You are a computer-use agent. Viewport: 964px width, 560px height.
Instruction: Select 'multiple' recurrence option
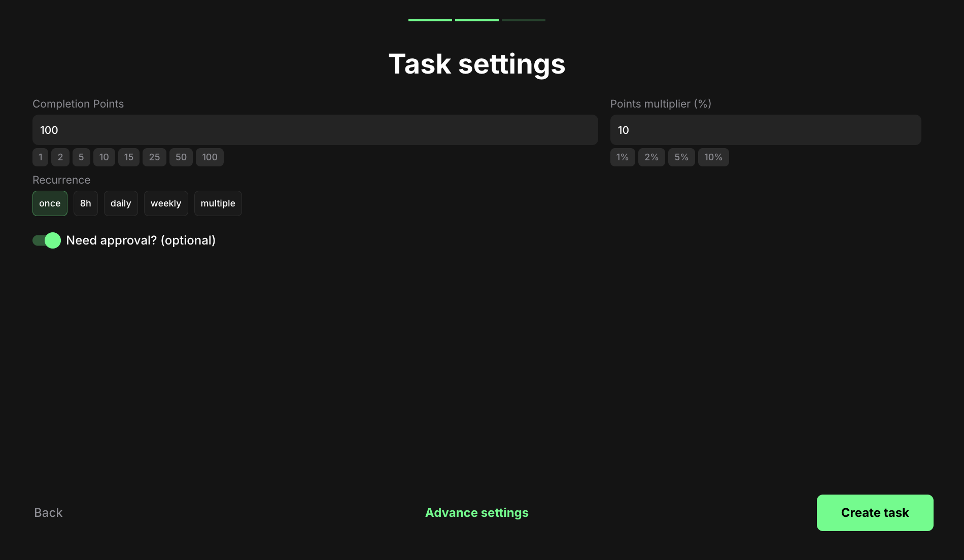218,203
